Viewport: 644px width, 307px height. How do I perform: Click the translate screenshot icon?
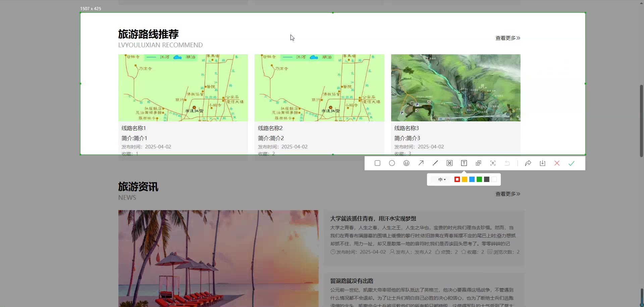[x=478, y=163]
